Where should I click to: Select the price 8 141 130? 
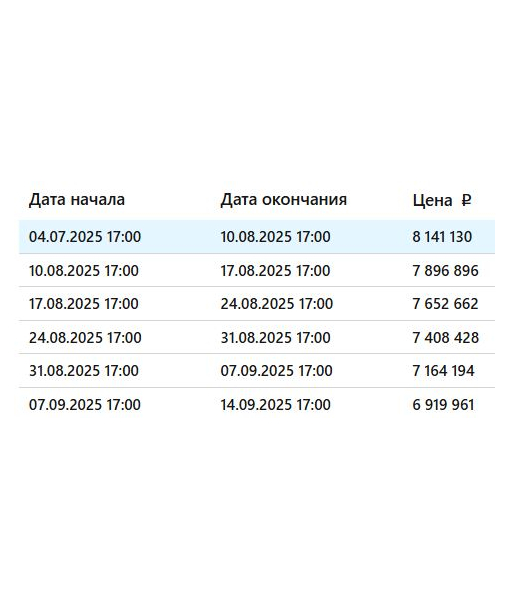click(442, 237)
